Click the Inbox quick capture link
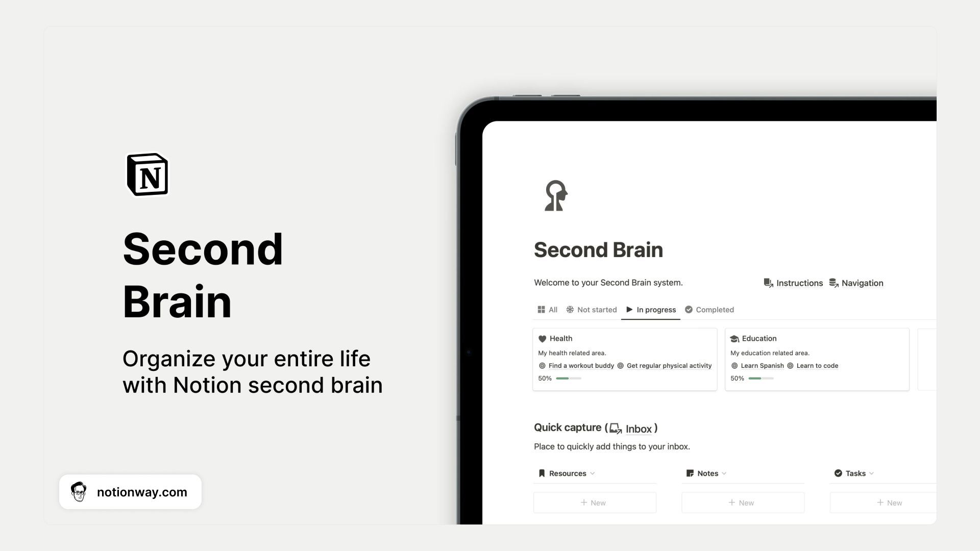 click(639, 429)
